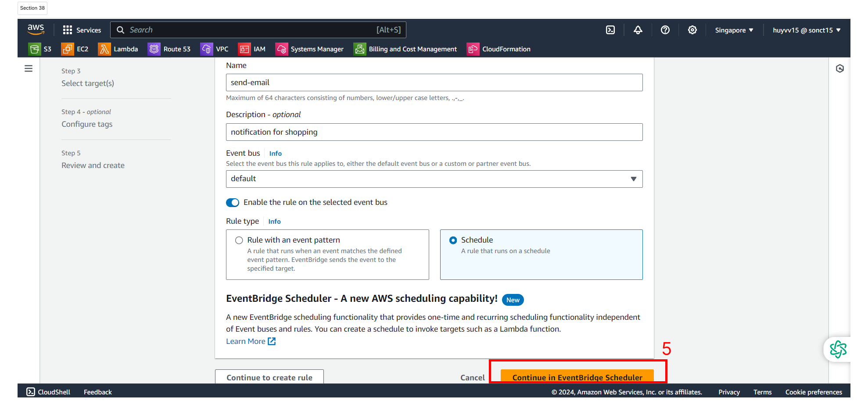Open Billing and Cost Management icon
The width and height of the screenshot is (868, 415).
[359, 49]
